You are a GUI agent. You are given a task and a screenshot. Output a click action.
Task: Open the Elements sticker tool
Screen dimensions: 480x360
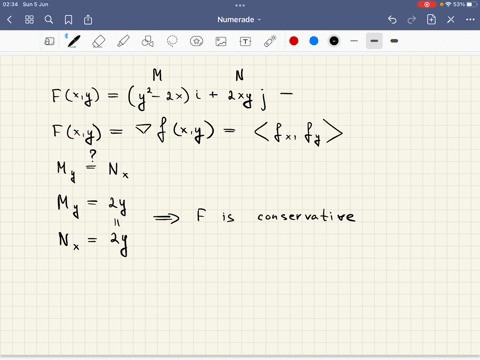click(x=196, y=41)
